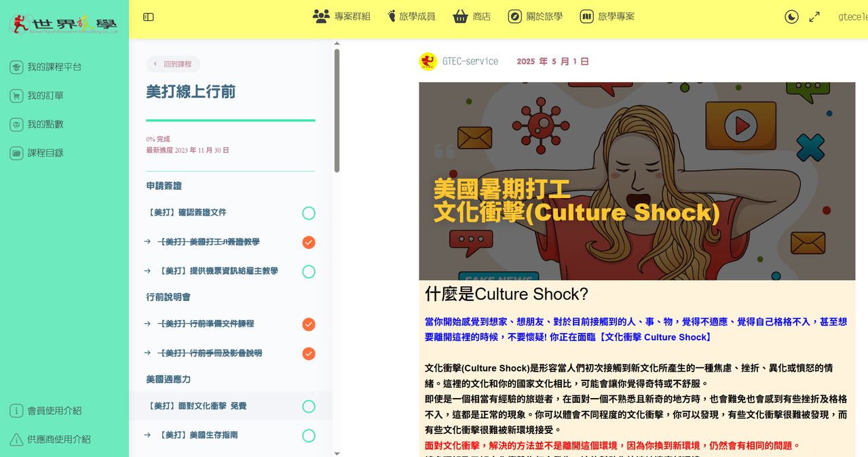
Task: Mark 【美打】確認簽證文件 lesson circle as complete
Action: coord(309,213)
